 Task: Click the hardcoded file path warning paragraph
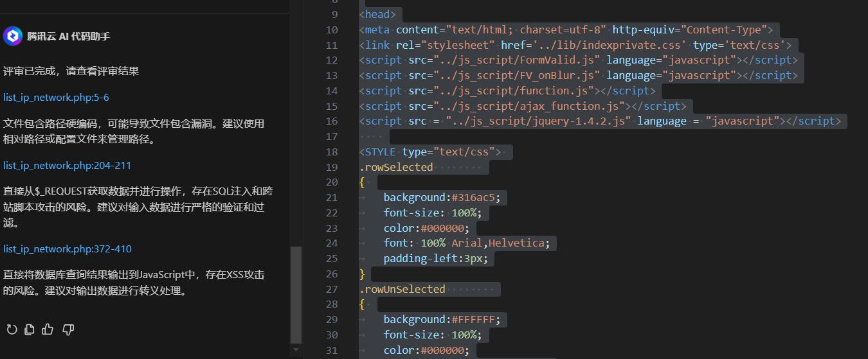pos(134,132)
